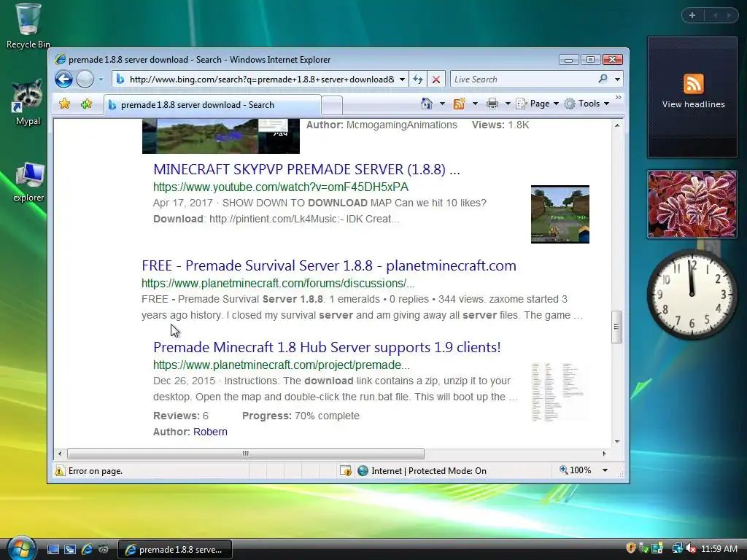The image size is (747, 560).
Task: Click planetminecraft.com/project/premade URL
Action: (x=281, y=365)
